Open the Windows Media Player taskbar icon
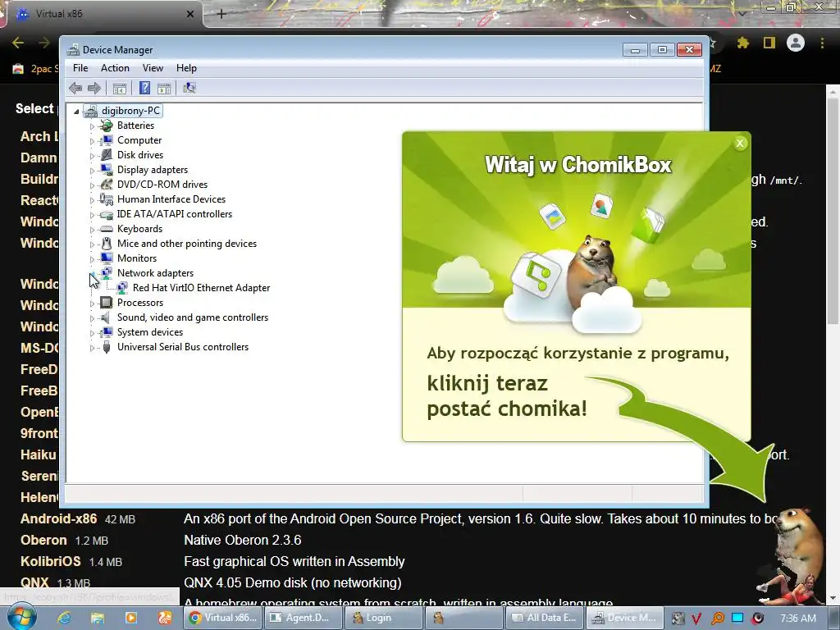840x630 pixels. click(130, 618)
